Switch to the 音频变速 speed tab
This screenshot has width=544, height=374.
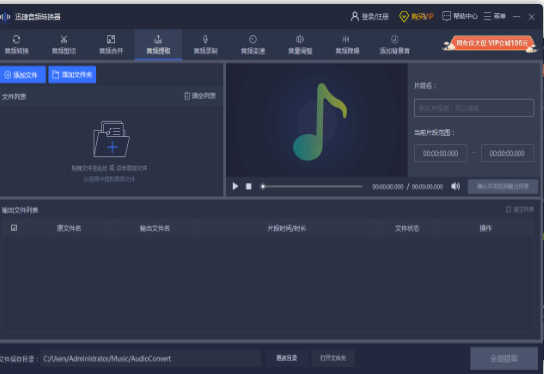pos(253,44)
